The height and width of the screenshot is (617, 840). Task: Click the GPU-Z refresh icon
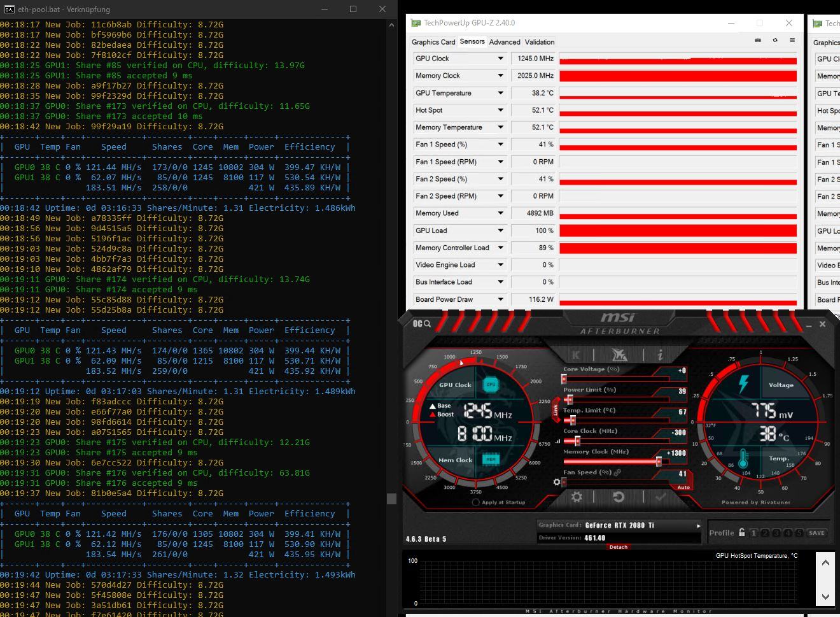coord(775,40)
